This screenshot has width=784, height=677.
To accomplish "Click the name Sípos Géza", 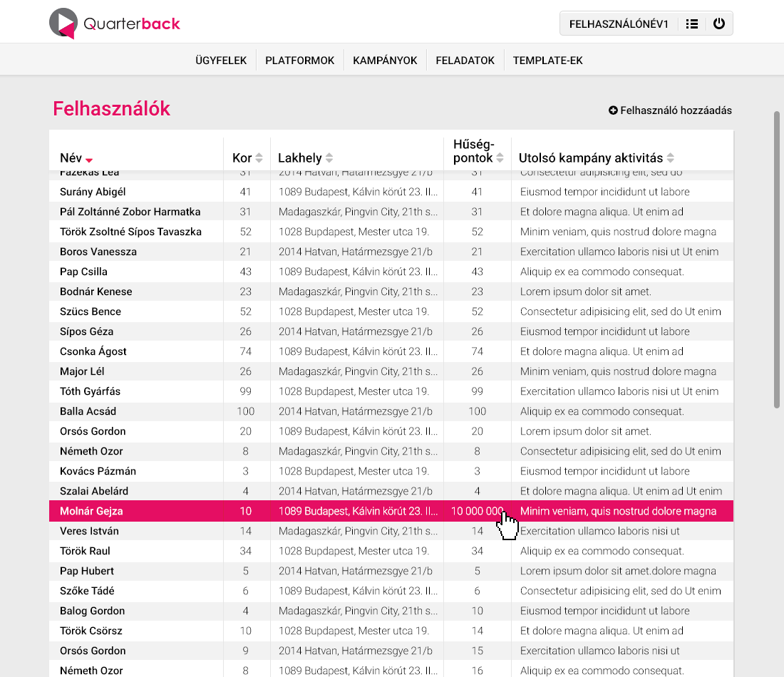I will tap(86, 332).
